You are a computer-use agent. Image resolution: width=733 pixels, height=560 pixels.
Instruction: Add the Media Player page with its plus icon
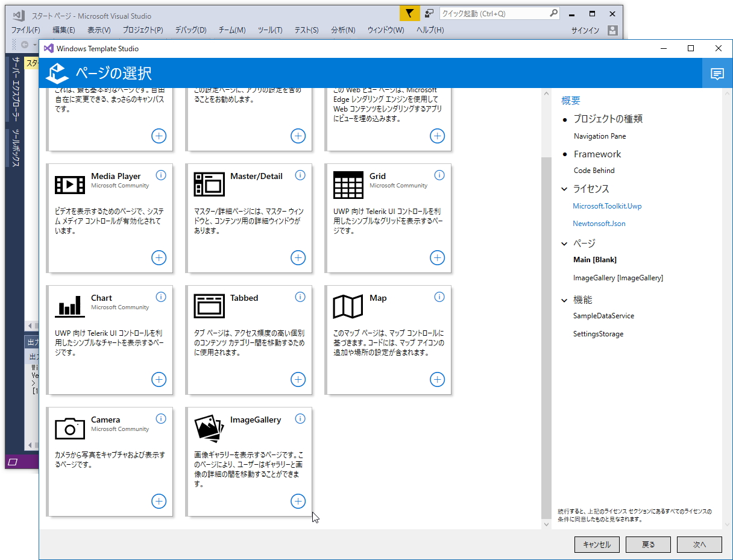pos(159,258)
